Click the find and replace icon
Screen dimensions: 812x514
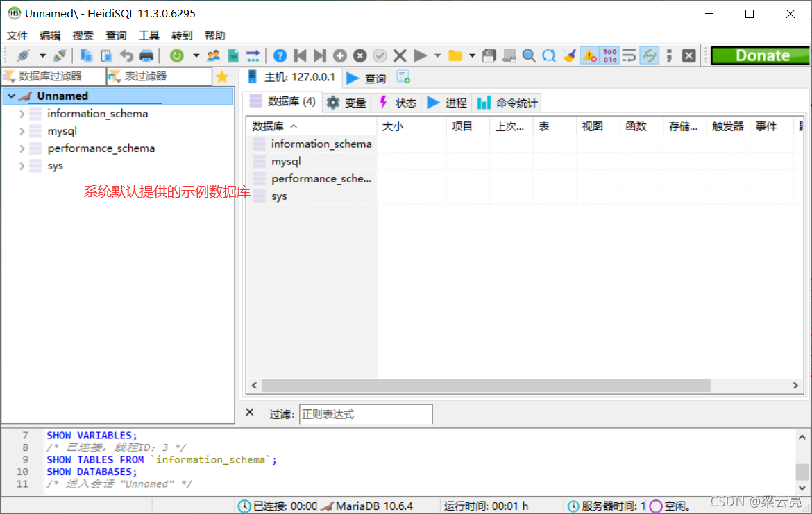point(549,55)
